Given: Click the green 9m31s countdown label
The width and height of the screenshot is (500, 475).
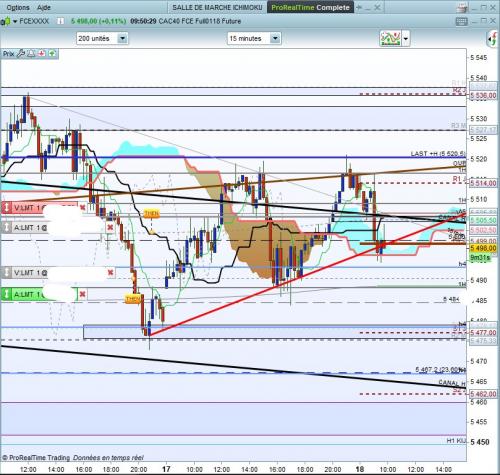Looking at the screenshot, I should pyautogui.click(x=480, y=257).
